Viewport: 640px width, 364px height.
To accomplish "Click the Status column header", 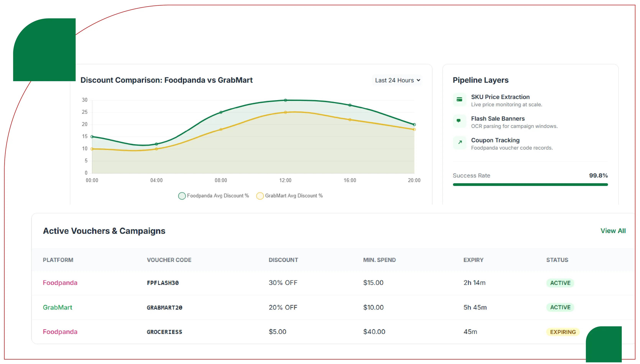I will [x=557, y=260].
